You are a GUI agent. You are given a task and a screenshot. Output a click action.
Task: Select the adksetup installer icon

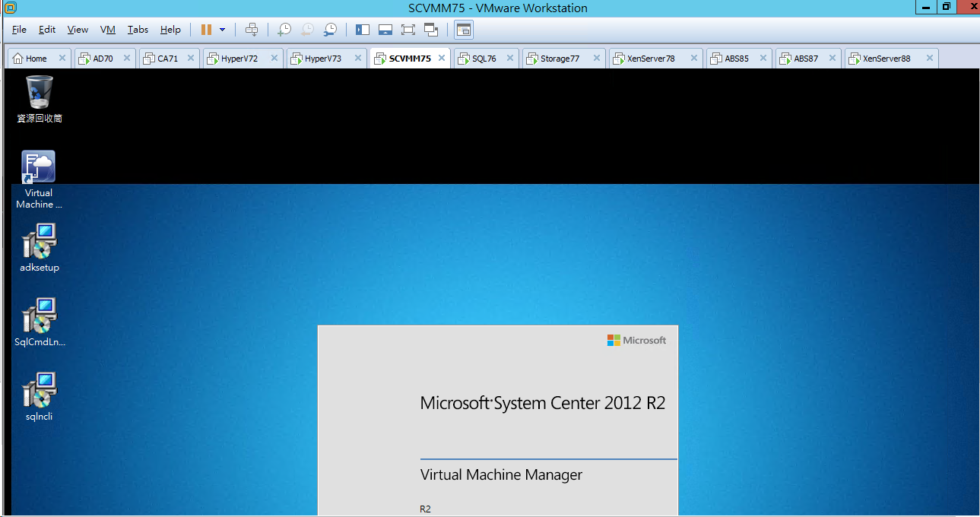40,248
